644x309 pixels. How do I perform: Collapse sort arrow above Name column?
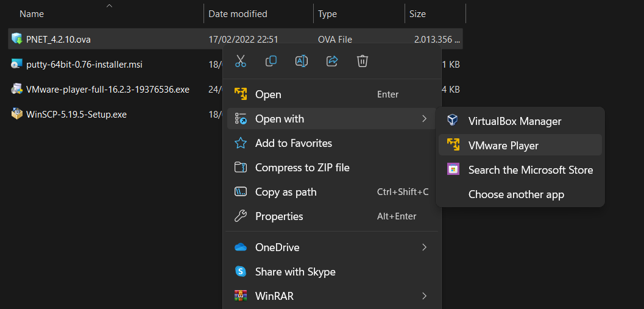pos(109,5)
